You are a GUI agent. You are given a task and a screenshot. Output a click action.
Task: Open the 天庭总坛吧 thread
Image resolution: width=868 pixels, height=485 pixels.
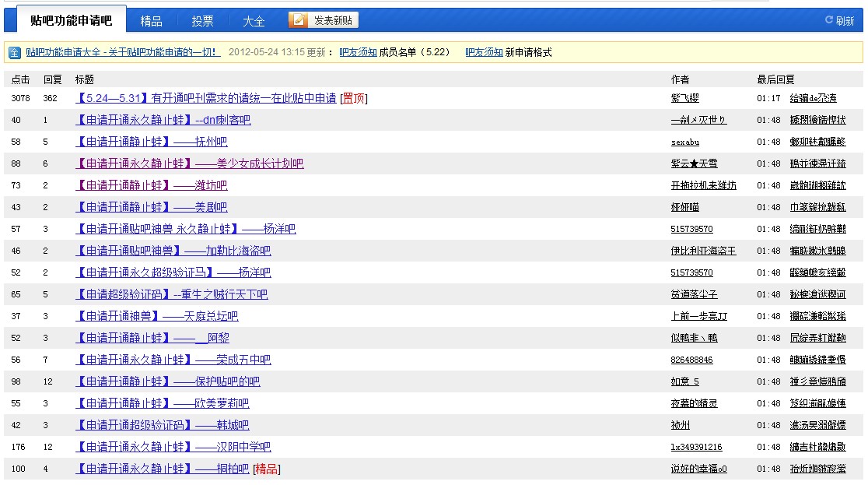pos(156,316)
